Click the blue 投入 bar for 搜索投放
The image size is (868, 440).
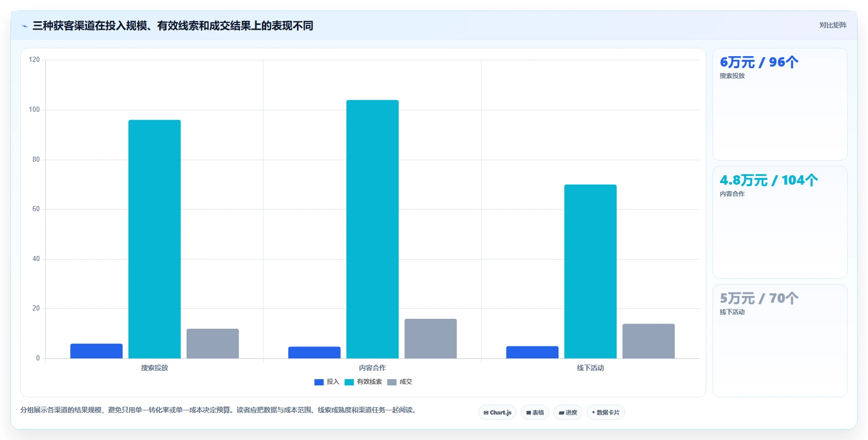(96, 351)
